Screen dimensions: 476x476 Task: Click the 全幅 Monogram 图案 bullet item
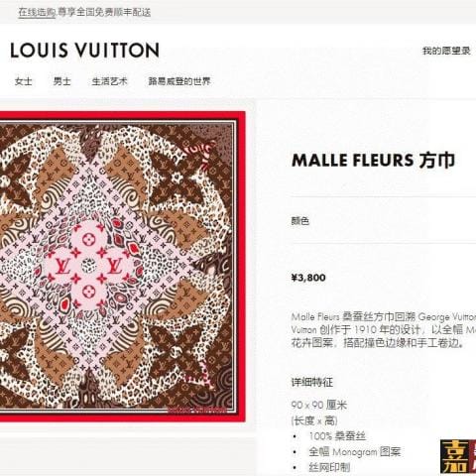pos(355,451)
